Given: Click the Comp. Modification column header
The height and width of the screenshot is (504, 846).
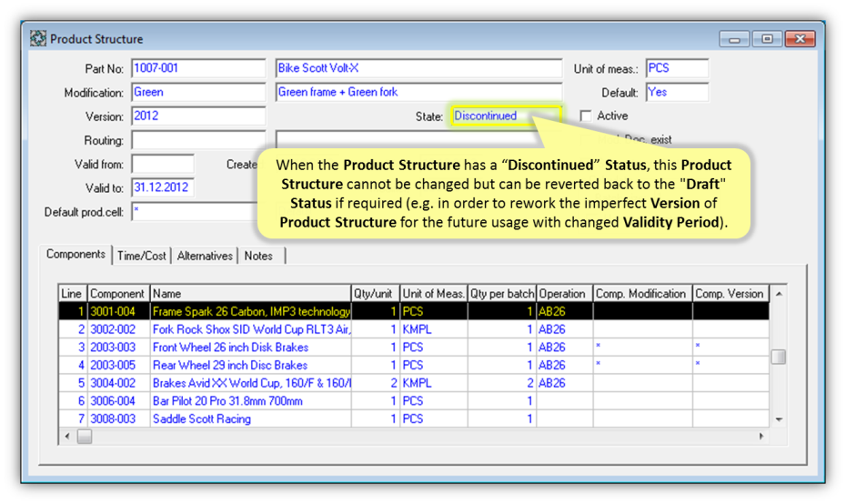Looking at the screenshot, I should 642,294.
